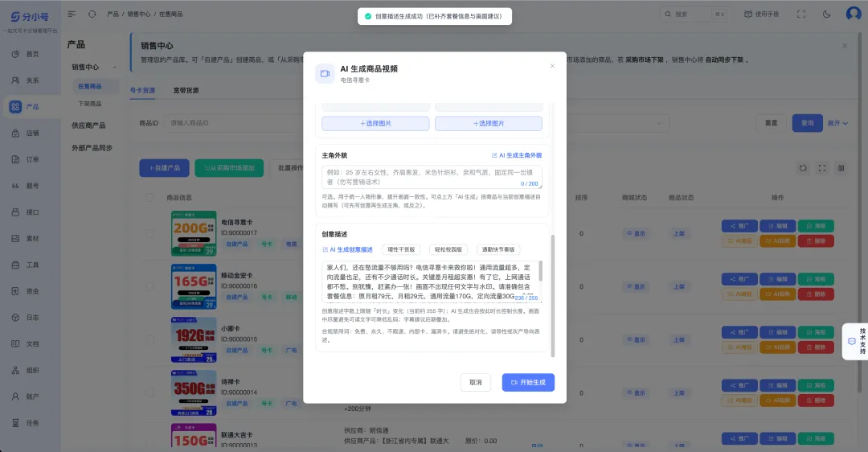This screenshot has height=452, width=868.
Task: Select 下架商品 submenu item
Action: click(x=90, y=104)
